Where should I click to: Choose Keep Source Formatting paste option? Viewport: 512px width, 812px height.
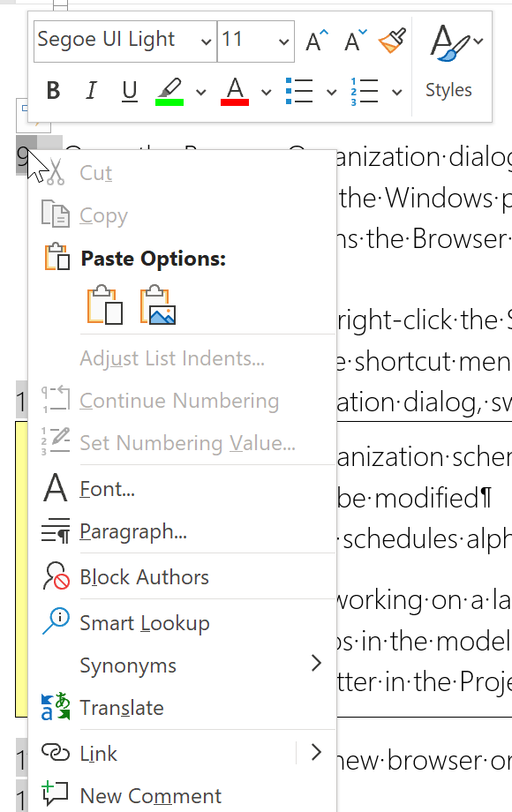click(x=105, y=305)
